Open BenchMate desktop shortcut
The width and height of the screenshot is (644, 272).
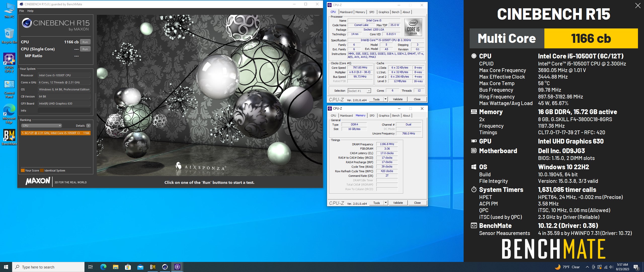(9, 137)
